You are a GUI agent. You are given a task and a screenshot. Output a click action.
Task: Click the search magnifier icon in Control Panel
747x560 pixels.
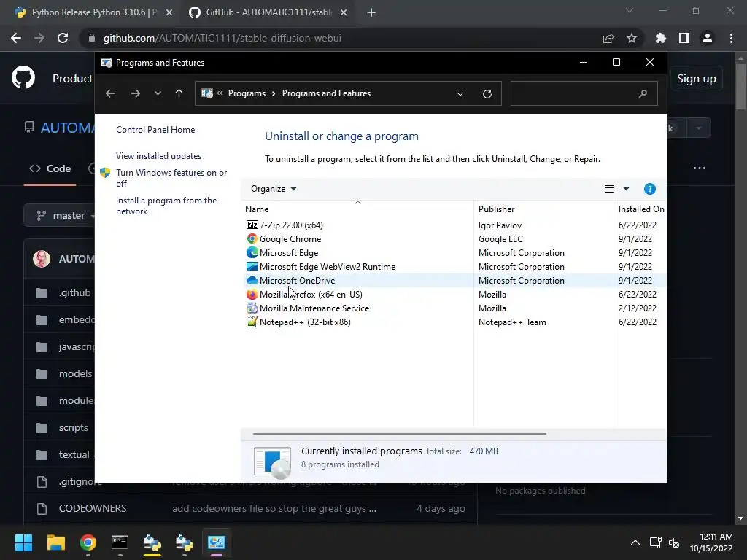643,93
